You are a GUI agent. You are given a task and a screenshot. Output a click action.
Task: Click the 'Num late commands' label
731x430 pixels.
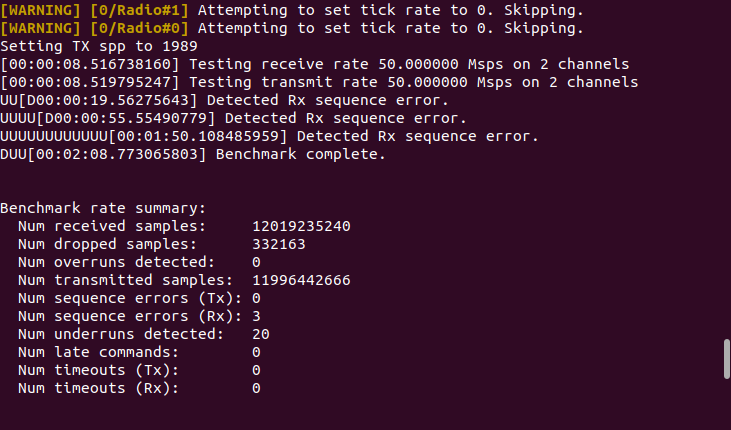98,352
